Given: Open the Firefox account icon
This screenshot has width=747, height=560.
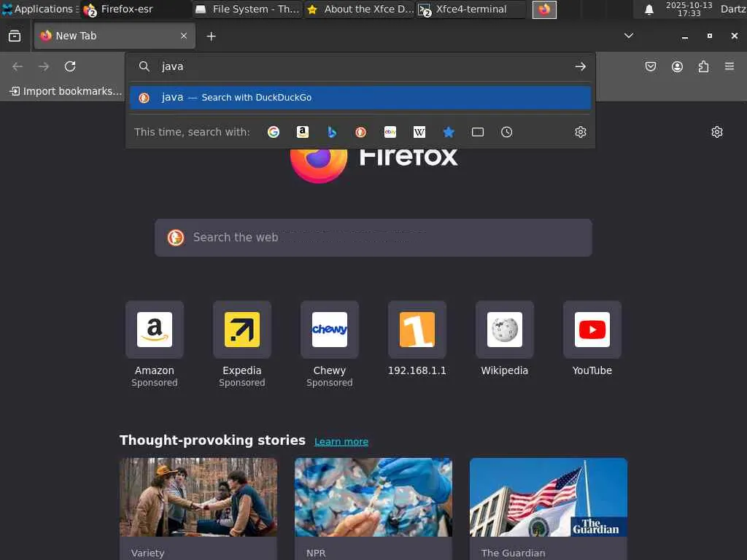Looking at the screenshot, I should [x=677, y=66].
